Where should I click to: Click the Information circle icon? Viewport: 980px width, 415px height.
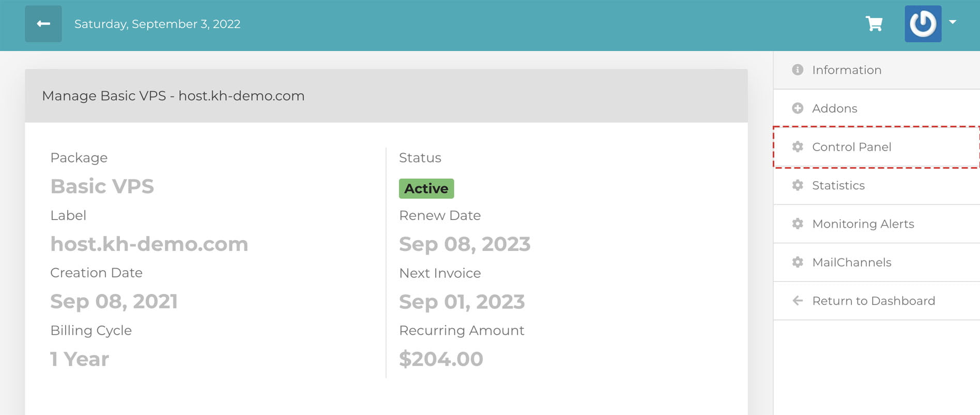coord(798,70)
